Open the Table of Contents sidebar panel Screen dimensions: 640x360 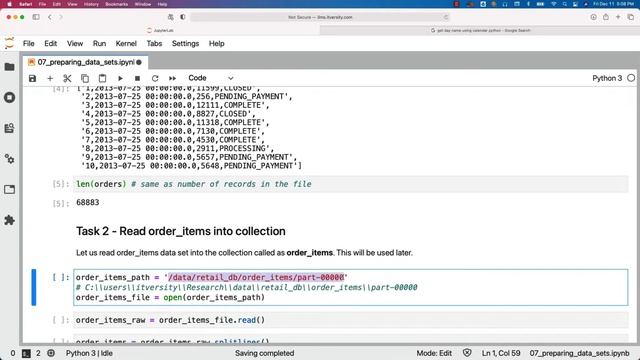pyautogui.click(x=9, y=128)
